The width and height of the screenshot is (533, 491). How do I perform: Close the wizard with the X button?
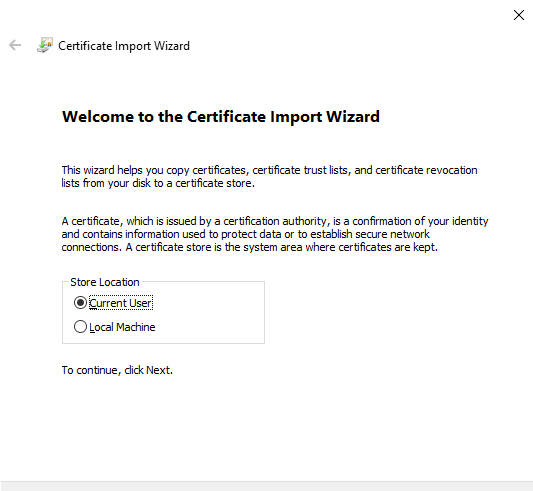[519, 15]
